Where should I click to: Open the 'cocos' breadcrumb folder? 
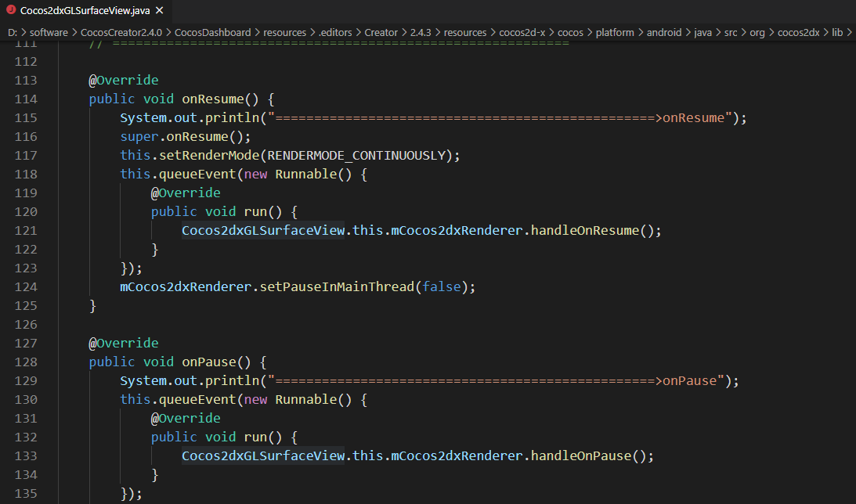[x=570, y=33]
